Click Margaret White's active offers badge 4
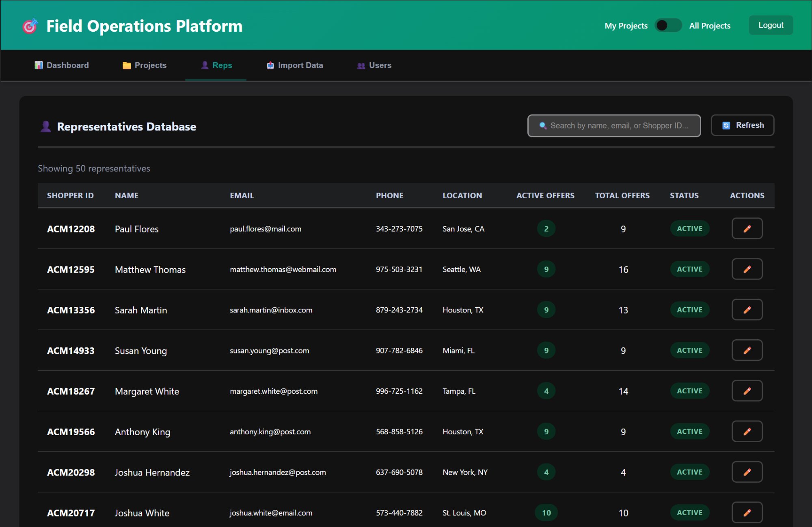 [x=546, y=391]
